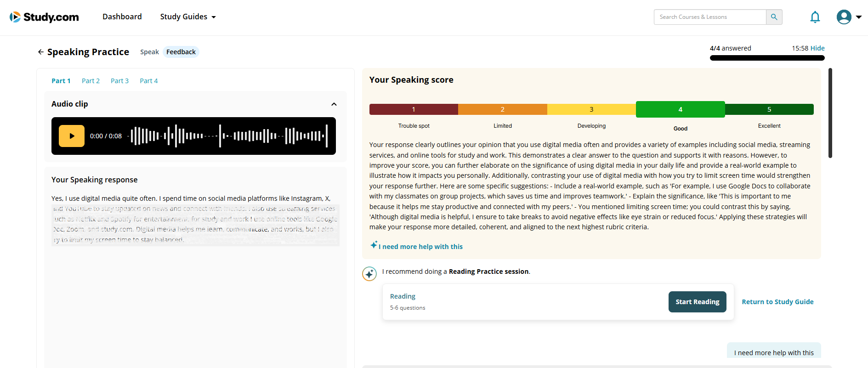868x368 pixels.
Task: Open the notifications bell
Action: [x=815, y=17]
